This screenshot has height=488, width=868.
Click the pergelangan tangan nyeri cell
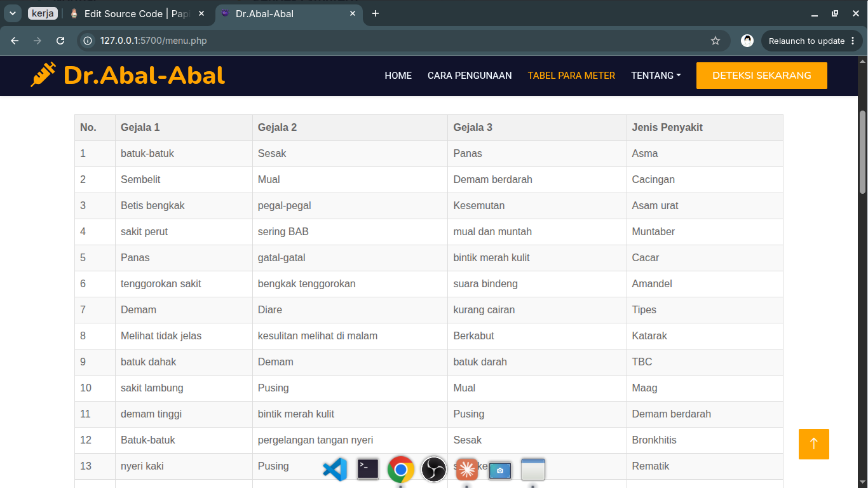click(x=350, y=440)
